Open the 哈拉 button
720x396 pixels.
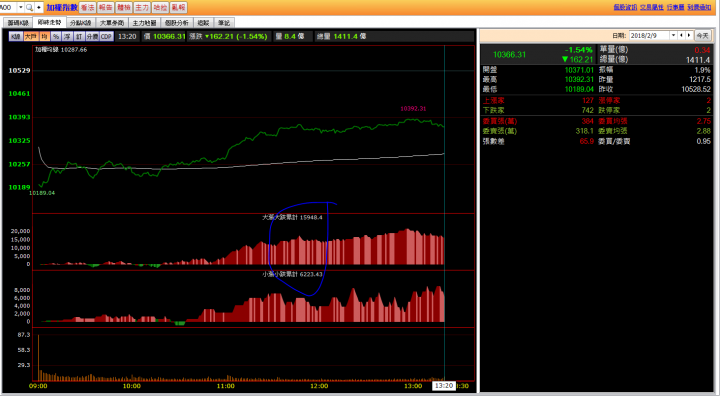(160, 7)
